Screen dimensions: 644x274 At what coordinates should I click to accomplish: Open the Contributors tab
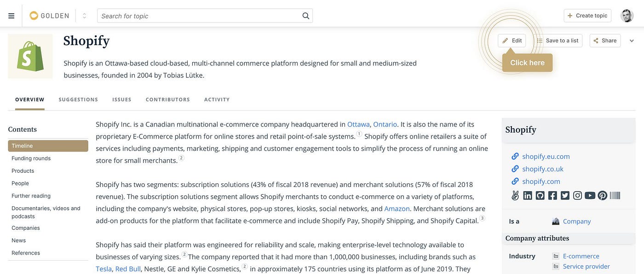tap(168, 99)
